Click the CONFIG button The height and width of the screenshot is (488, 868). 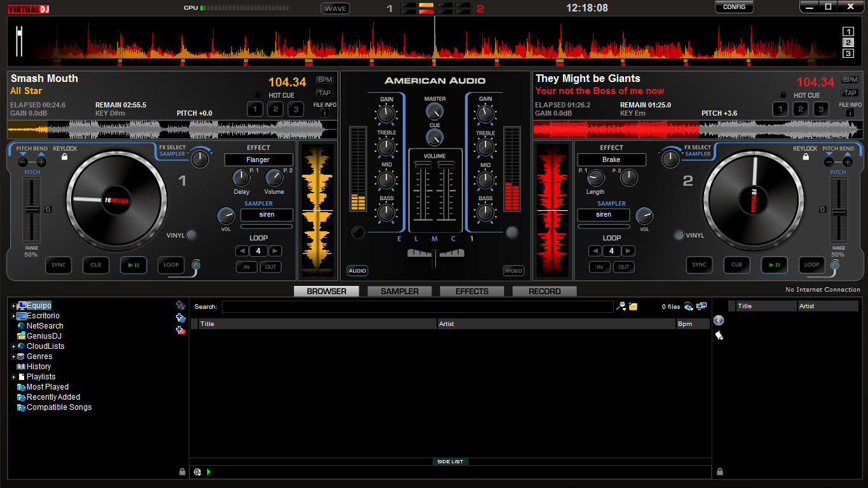click(x=734, y=7)
